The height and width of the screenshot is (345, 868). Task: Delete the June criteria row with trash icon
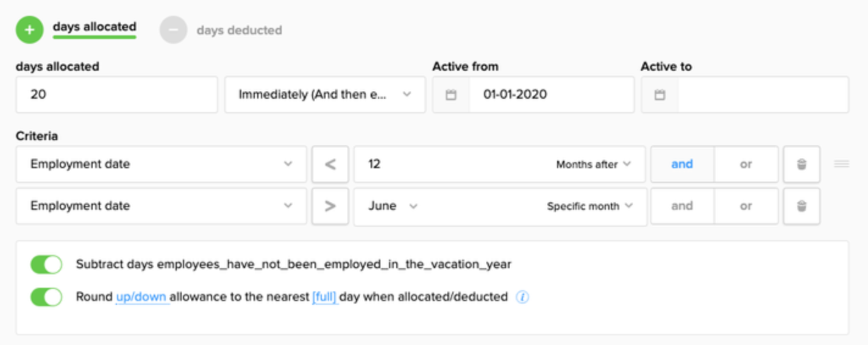802,206
